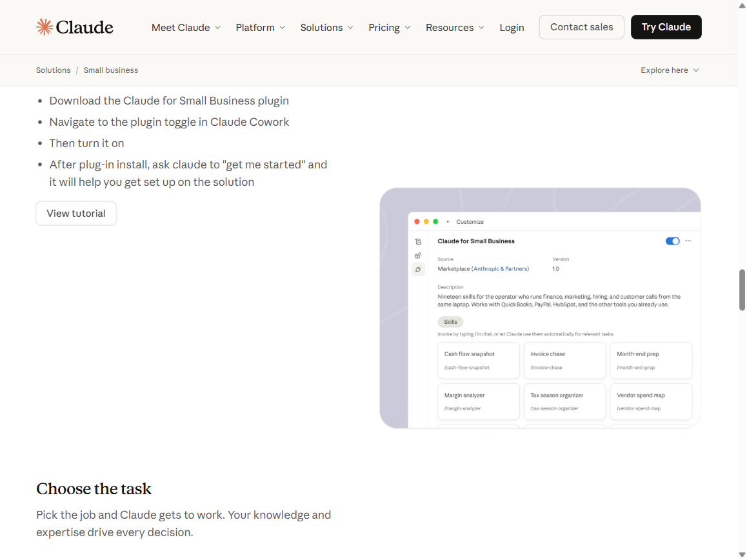Click the Contact sales button
The image size is (747, 560).
(581, 27)
